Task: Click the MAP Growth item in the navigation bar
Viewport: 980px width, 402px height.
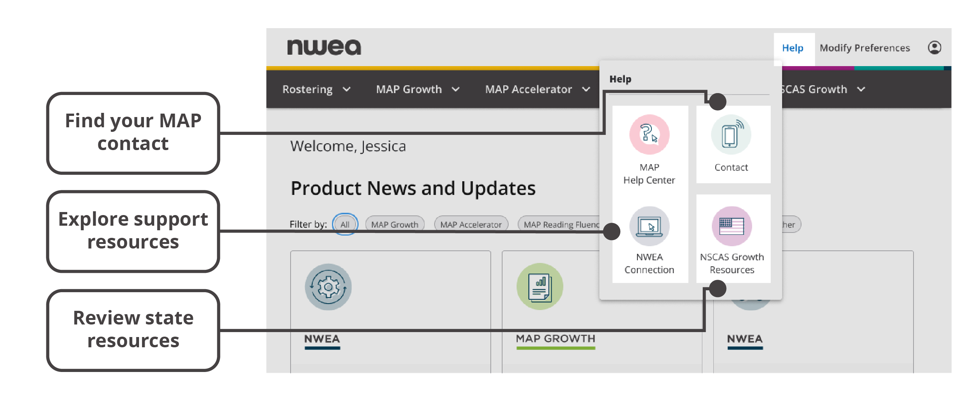Action: [417, 89]
